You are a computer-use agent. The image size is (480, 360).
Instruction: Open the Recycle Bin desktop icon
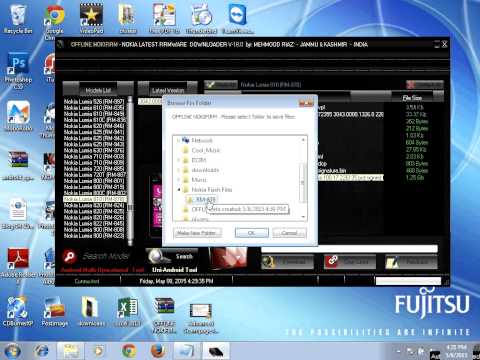tap(18, 19)
